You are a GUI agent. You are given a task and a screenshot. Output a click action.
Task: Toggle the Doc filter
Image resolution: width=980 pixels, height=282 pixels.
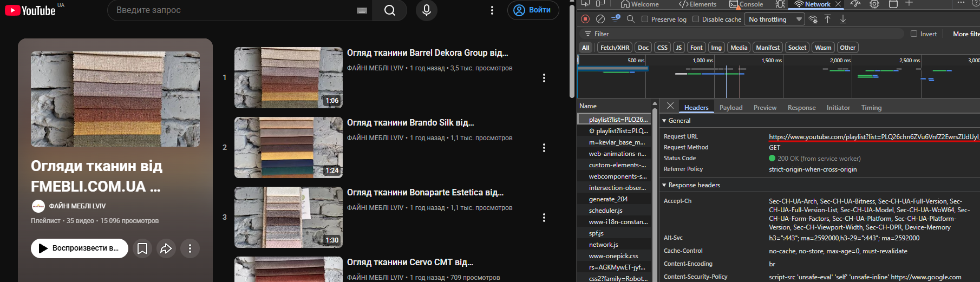(x=643, y=48)
